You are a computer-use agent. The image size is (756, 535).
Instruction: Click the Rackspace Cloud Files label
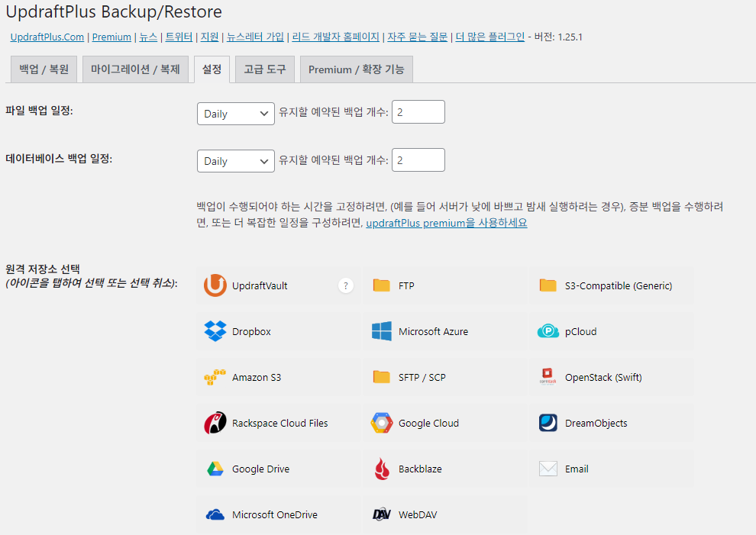click(x=279, y=423)
